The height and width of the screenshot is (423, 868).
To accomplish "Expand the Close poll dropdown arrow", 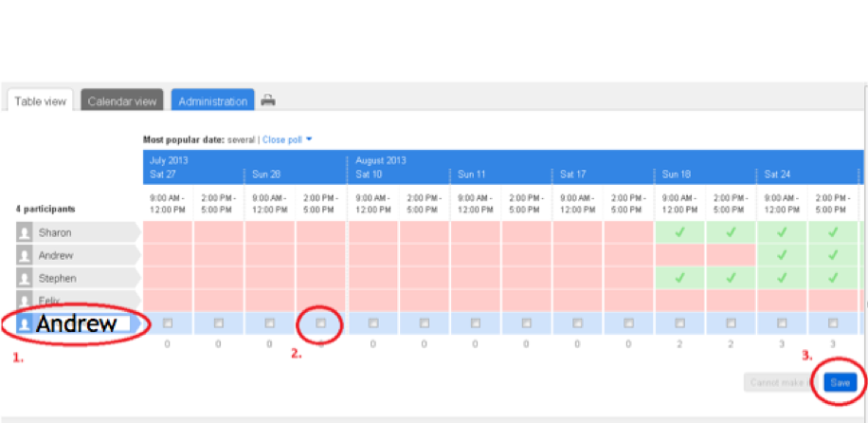I will click(309, 139).
